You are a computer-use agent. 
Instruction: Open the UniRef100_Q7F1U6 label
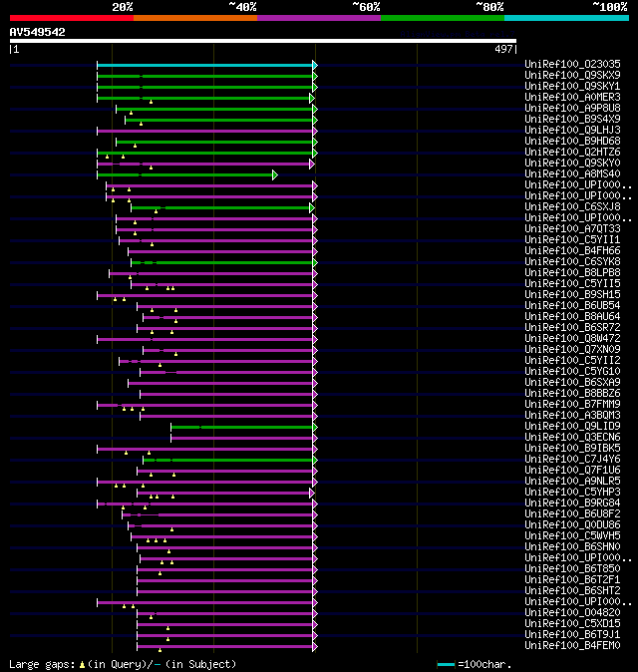(572, 471)
